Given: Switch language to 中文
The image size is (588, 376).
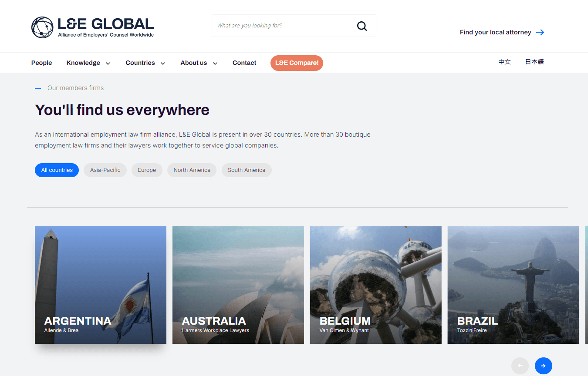Looking at the screenshot, I should [x=504, y=62].
